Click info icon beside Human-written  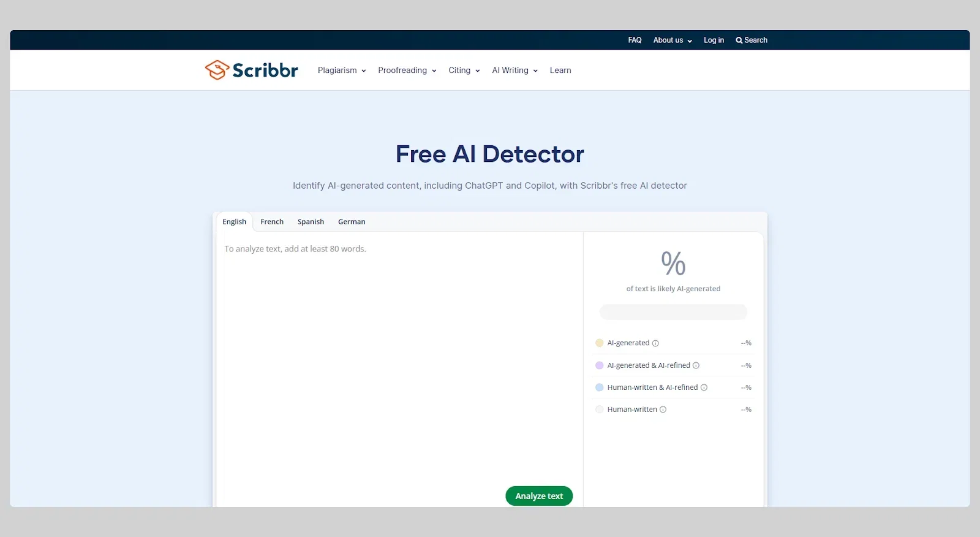point(663,409)
